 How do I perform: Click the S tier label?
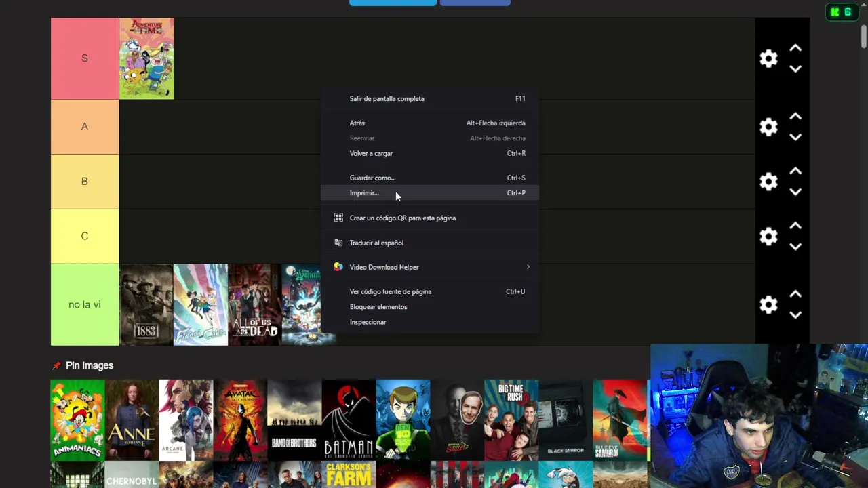click(85, 59)
